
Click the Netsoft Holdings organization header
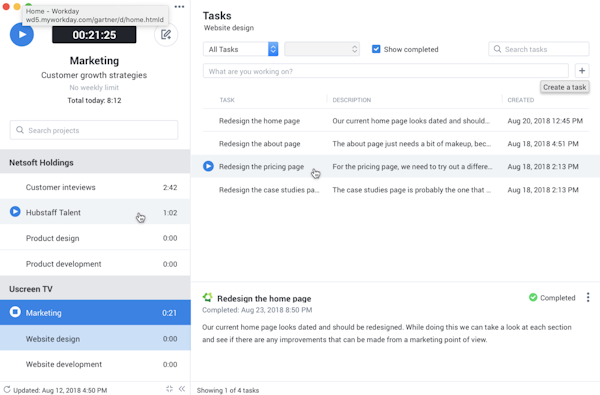[x=95, y=162]
